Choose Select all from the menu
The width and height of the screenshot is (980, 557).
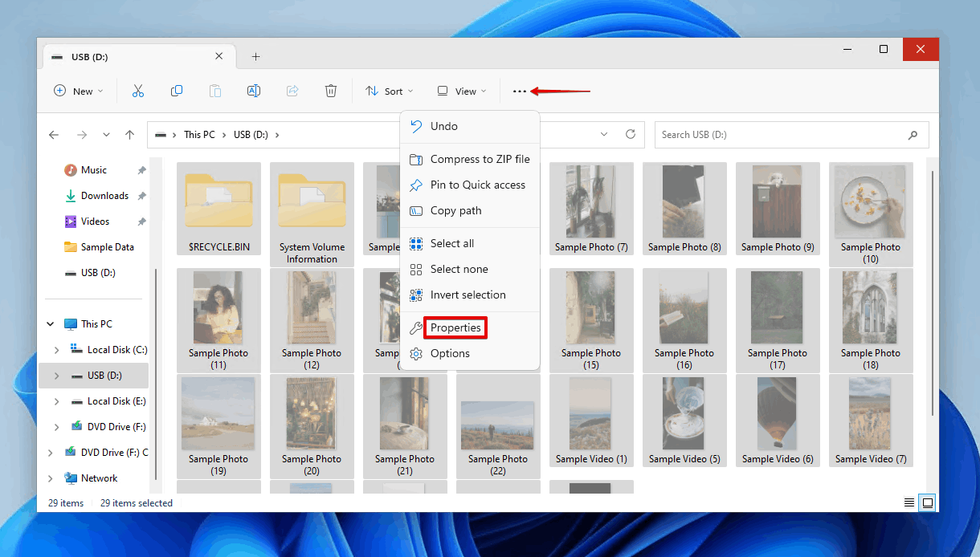click(470, 243)
